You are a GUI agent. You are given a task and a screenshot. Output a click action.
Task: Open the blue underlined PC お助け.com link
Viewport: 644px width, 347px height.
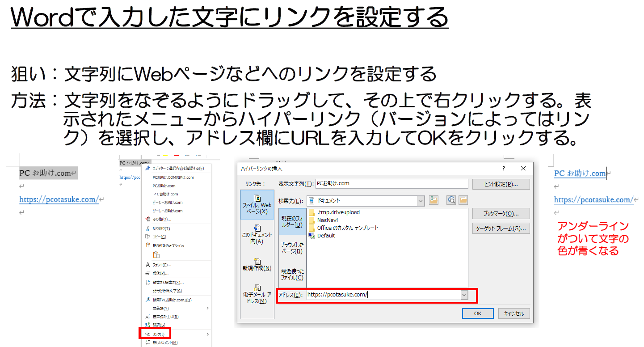tap(580, 173)
